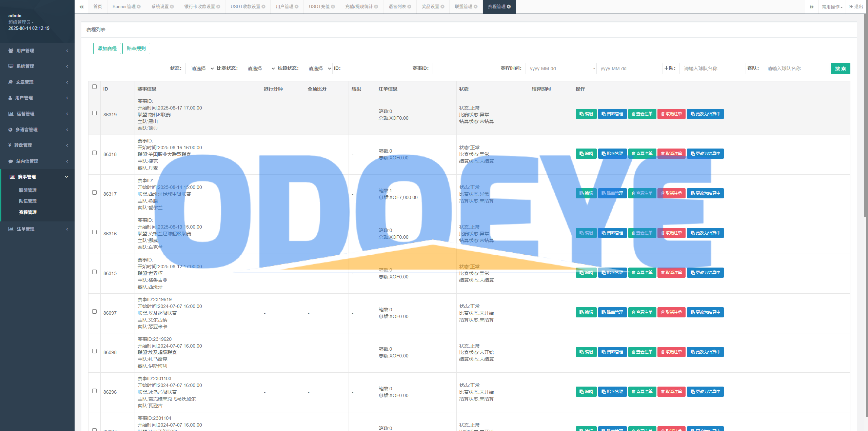Switch to the USDT充值 tab
This screenshot has height=431, width=868.
[319, 7]
